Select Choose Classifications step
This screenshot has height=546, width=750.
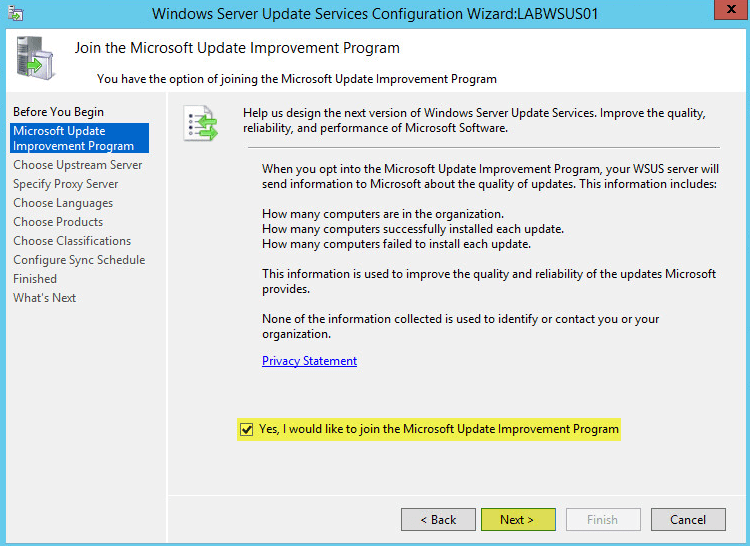(x=72, y=241)
